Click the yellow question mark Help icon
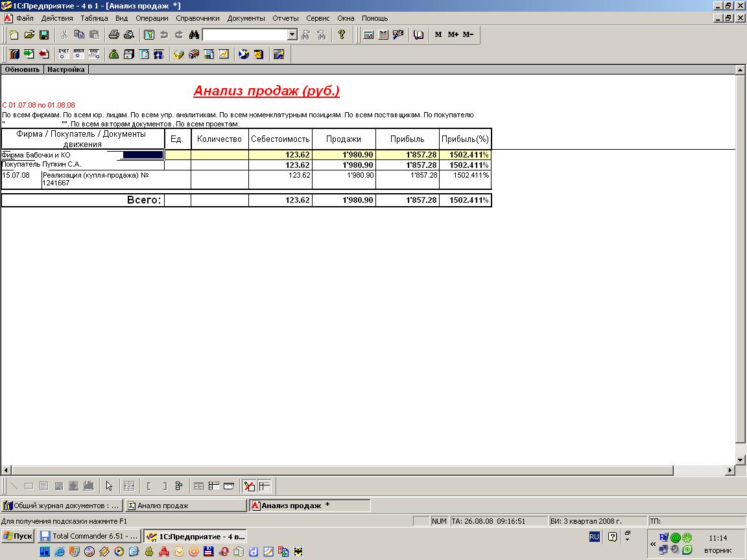This screenshot has height=560, width=747. (342, 35)
